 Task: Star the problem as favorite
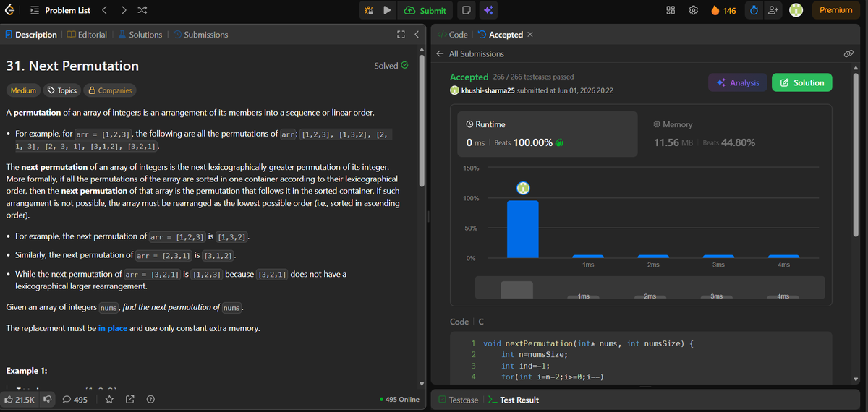pos(110,399)
